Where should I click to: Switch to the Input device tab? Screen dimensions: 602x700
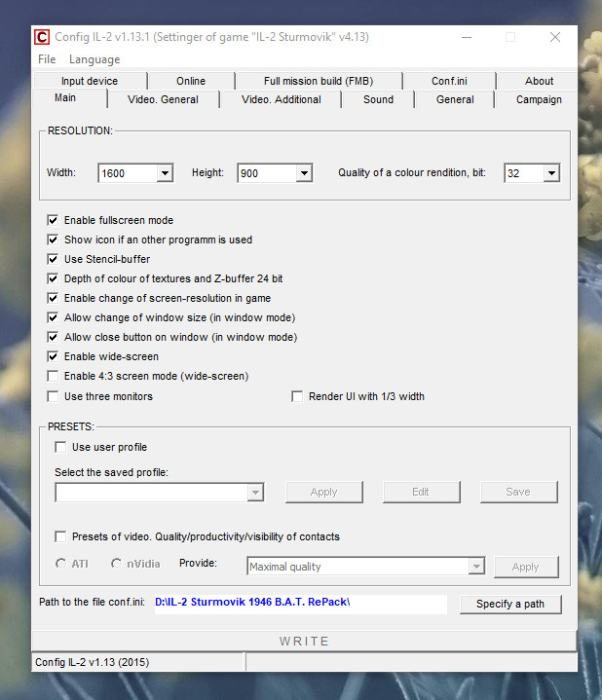(90, 81)
